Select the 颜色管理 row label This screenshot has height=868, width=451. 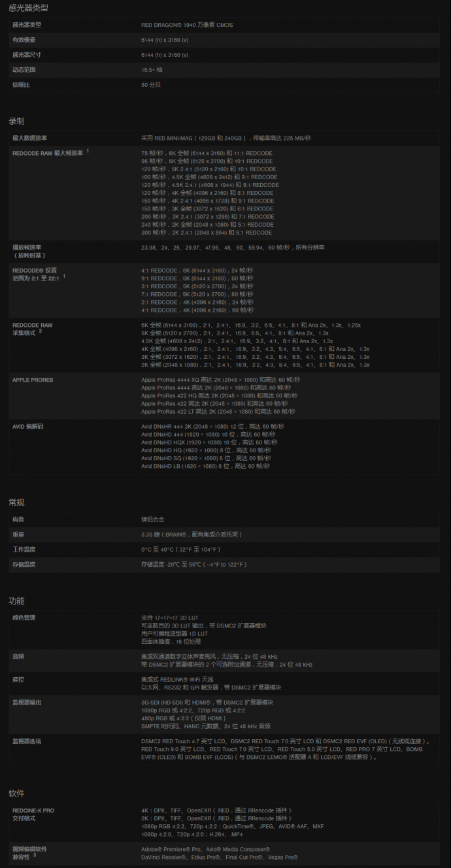(24, 618)
